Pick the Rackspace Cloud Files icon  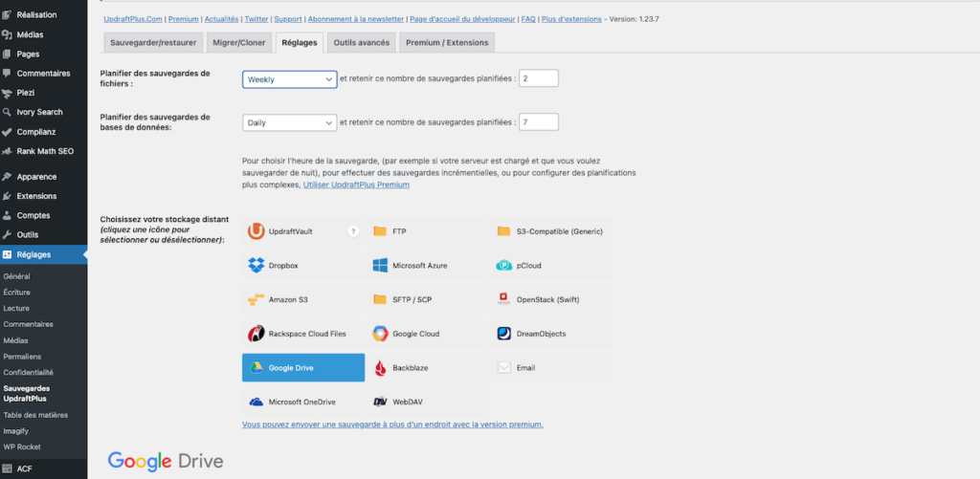pyautogui.click(x=256, y=334)
